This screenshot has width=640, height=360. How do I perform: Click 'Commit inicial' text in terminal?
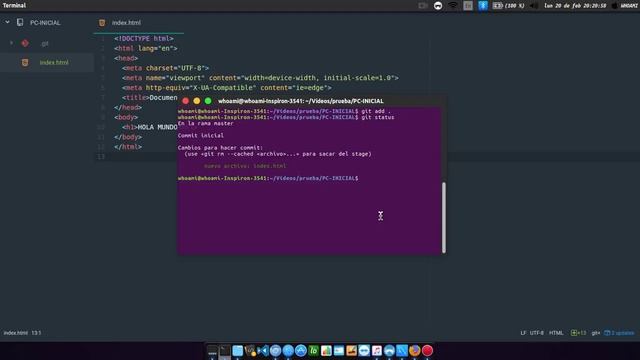[x=201, y=136]
